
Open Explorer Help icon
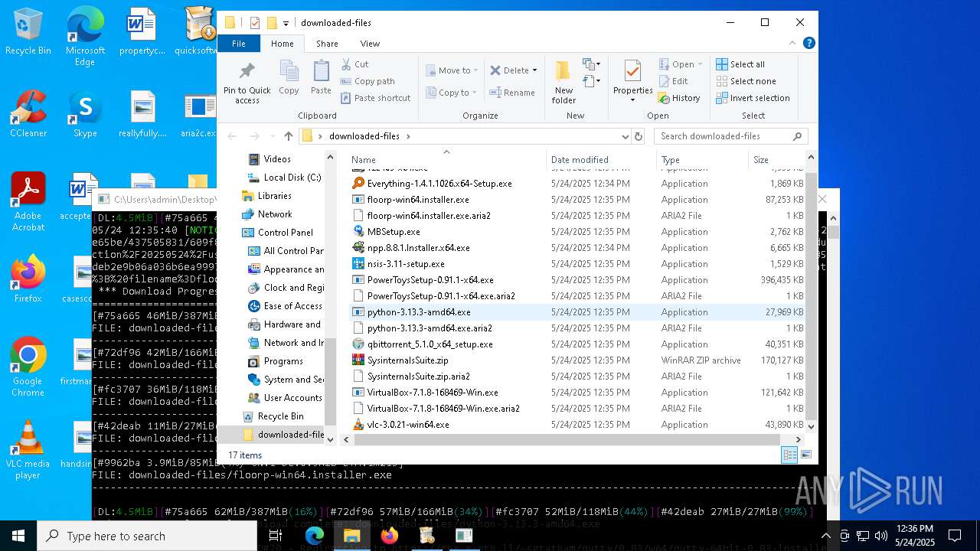coord(809,44)
